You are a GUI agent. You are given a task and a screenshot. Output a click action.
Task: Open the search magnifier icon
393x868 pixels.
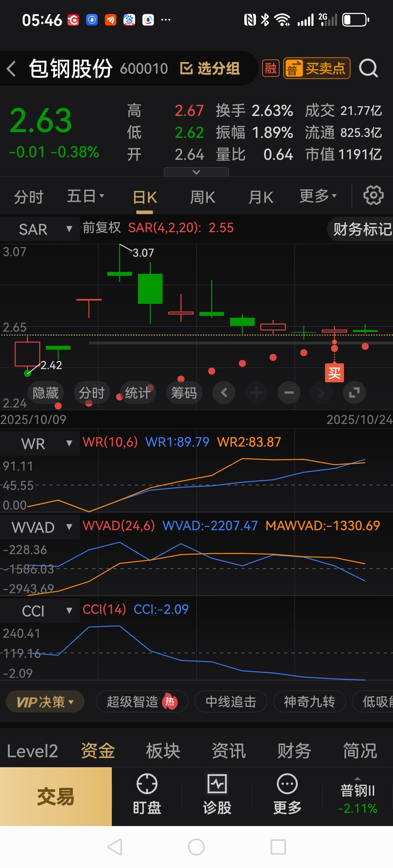pyautogui.click(x=368, y=68)
